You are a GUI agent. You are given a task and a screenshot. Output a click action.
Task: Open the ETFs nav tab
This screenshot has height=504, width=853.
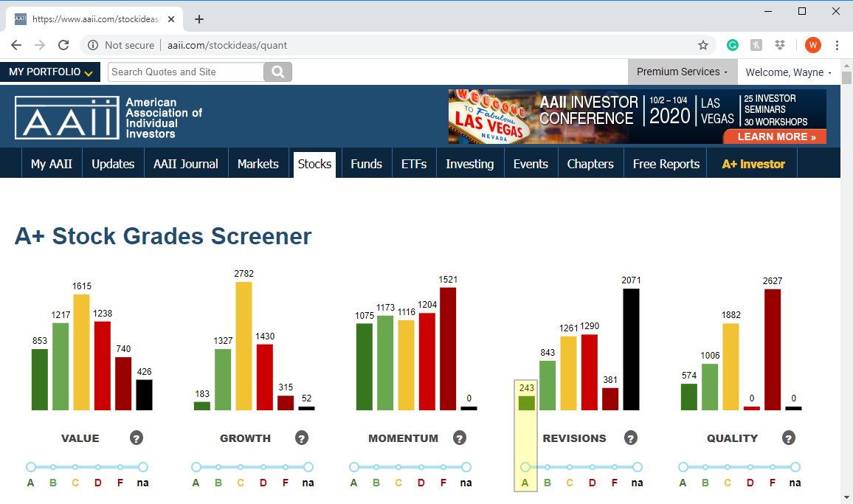(x=414, y=164)
